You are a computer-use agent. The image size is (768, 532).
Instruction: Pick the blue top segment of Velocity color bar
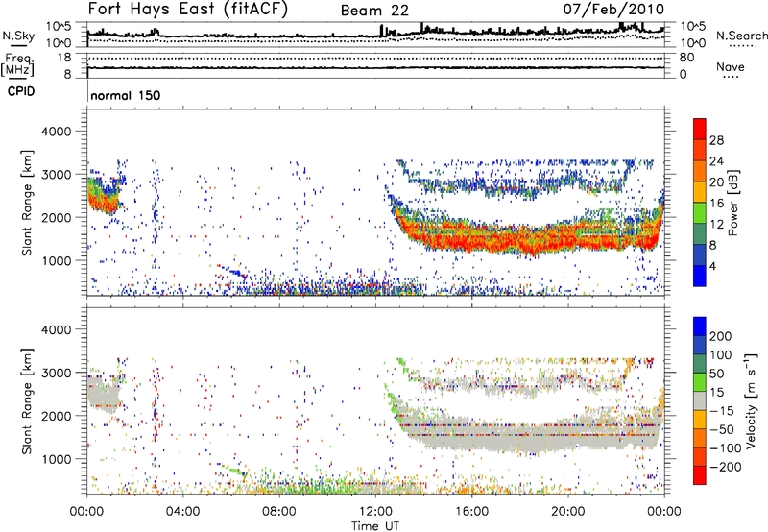point(700,326)
